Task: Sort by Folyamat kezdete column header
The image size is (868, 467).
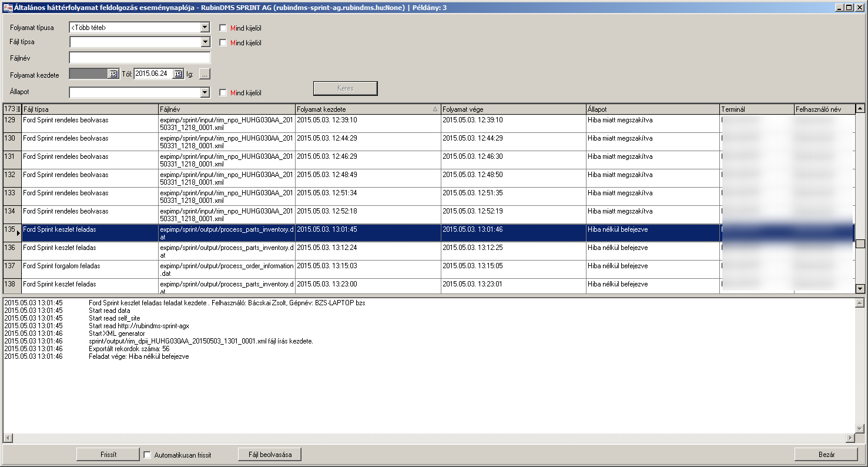Action: pyautogui.click(x=368, y=109)
